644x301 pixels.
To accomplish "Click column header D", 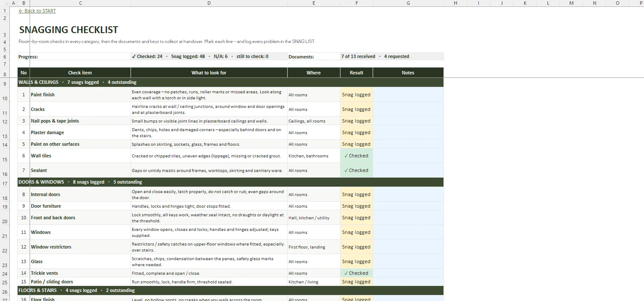I will tap(209, 3).
